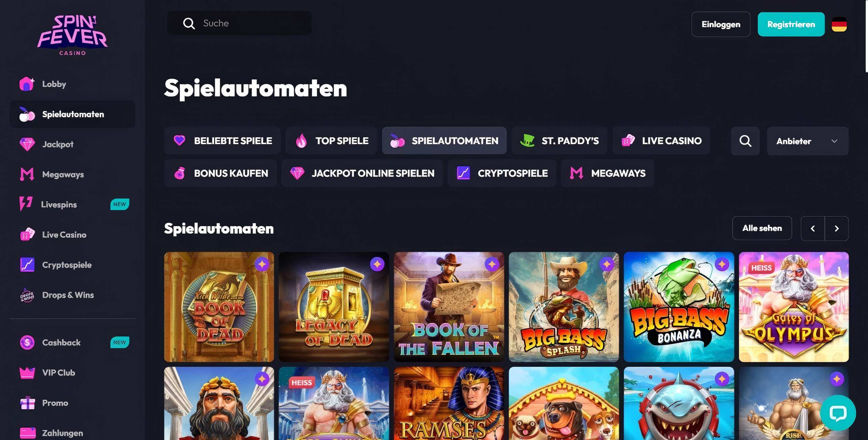This screenshot has width=868, height=440.
Task: Click the VIP Club crown icon
Action: point(27,373)
